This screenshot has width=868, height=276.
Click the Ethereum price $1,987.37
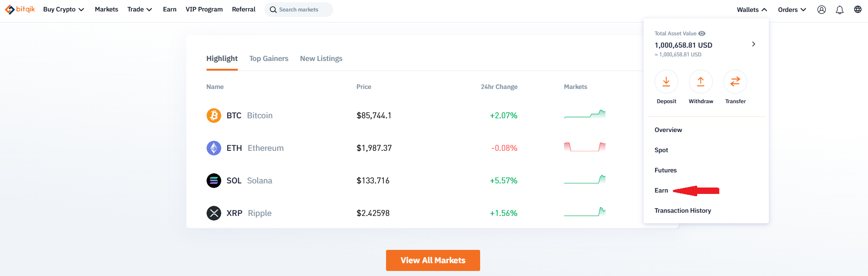point(374,148)
